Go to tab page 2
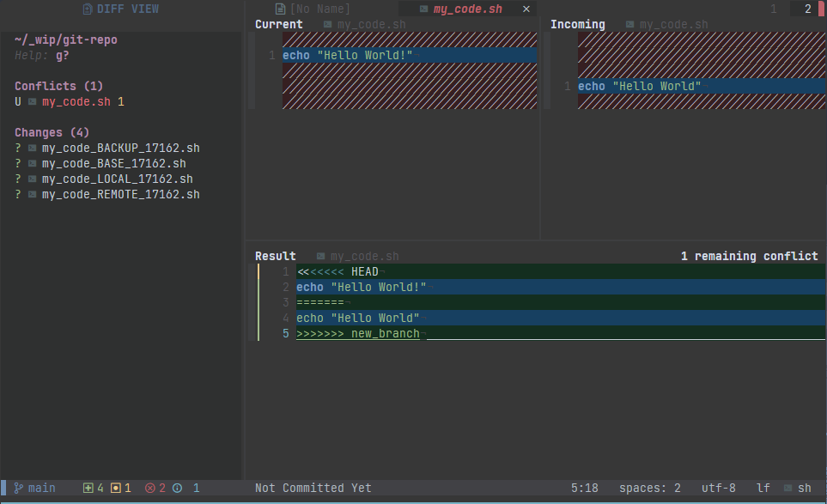The image size is (827, 504). click(808, 9)
